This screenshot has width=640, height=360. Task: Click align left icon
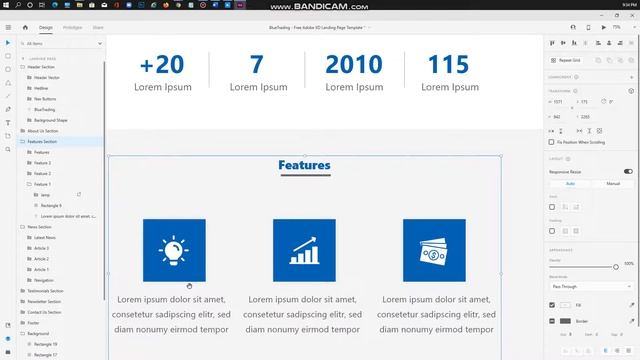pos(598,43)
